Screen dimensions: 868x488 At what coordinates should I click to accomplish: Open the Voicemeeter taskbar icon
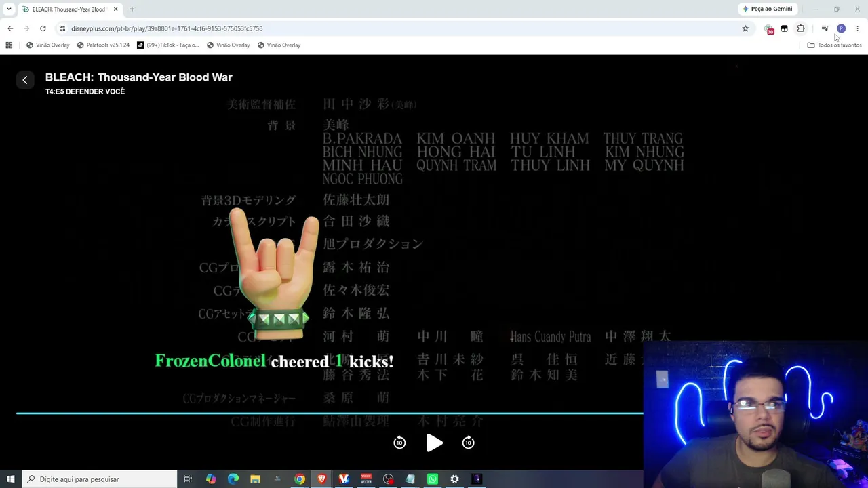pos(366,479)
